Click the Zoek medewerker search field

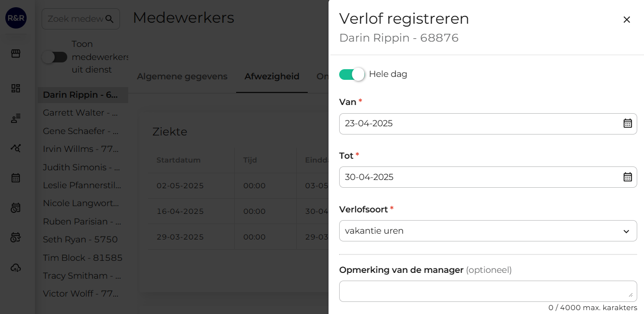[x=80, y=19]
